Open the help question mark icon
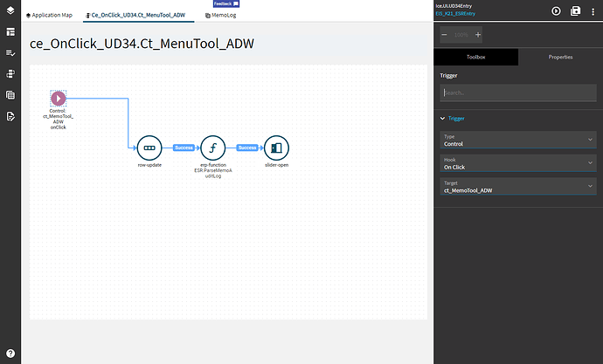 click(10, 354)
